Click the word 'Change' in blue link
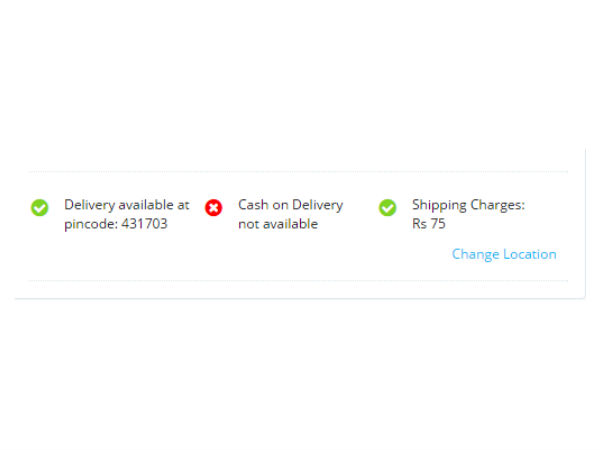This screenshot has height=450, width=600. pyautogui.click(x=476, y=255)
